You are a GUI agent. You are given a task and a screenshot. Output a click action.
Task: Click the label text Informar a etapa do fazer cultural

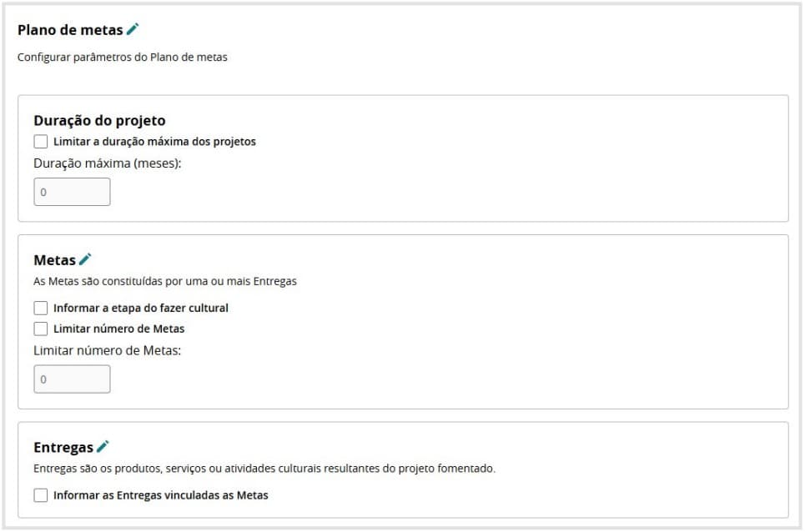[x=140, y=308]
